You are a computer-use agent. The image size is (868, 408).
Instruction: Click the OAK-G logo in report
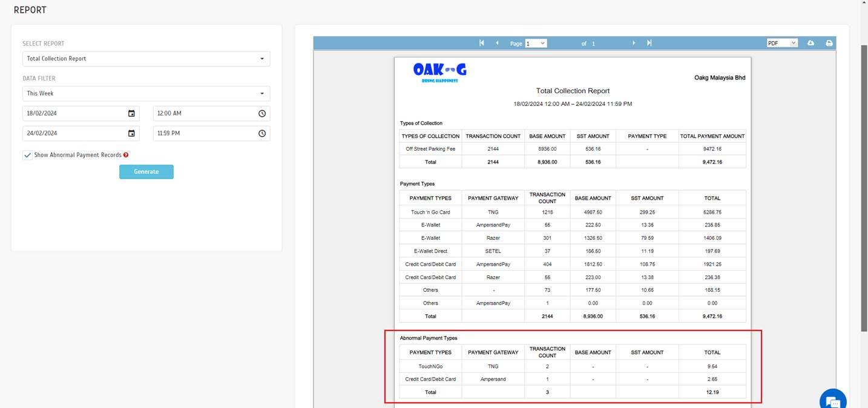click(x=439, y=72)
